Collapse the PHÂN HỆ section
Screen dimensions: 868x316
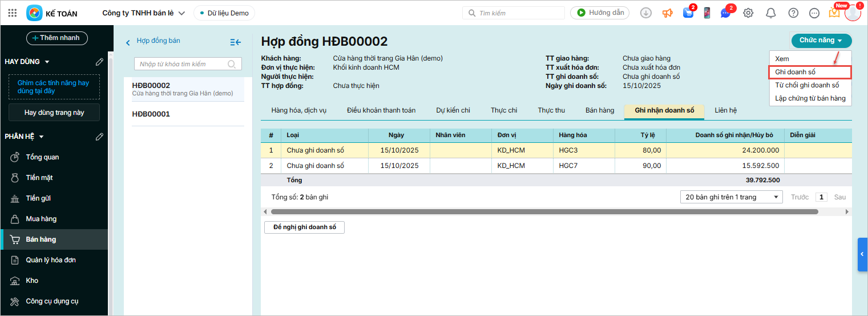(42, 137)
